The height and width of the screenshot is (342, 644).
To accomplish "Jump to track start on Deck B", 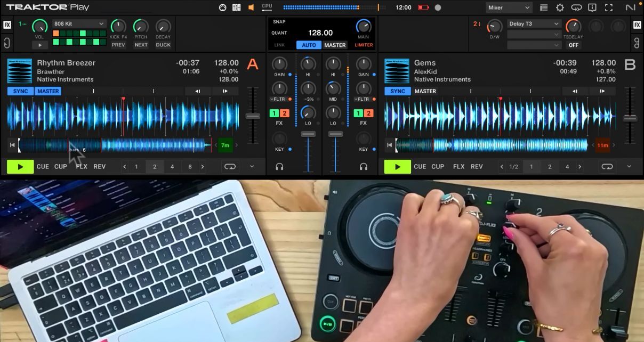I will [390, 145].
